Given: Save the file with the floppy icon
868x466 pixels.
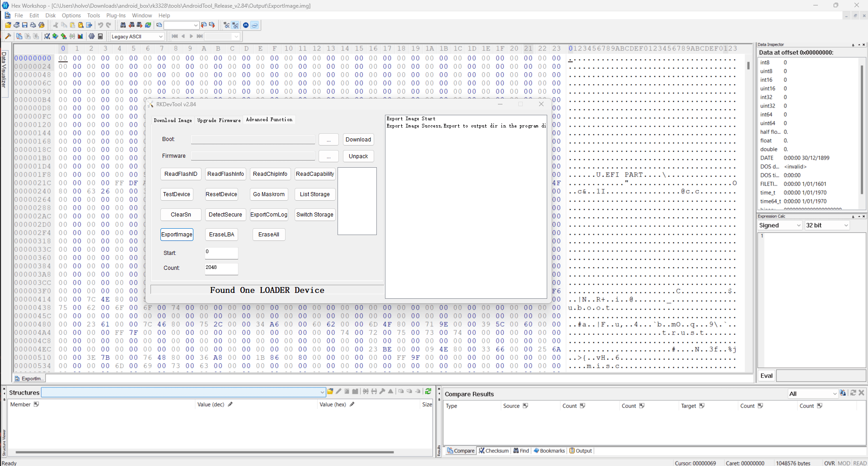Looking at the screenshot, I should coord(25,25).
